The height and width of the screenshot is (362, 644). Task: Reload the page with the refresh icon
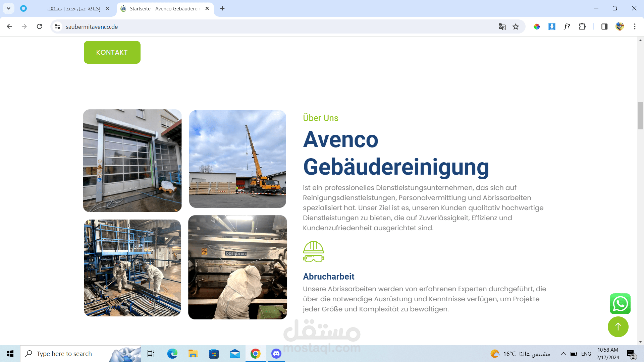coord(40,26)
